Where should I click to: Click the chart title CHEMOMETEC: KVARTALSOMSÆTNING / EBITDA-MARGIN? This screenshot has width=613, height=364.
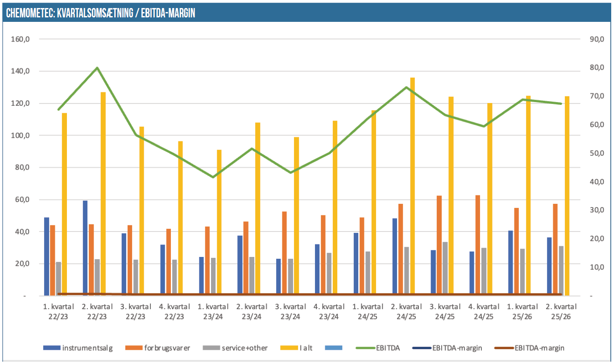[100, 14]
